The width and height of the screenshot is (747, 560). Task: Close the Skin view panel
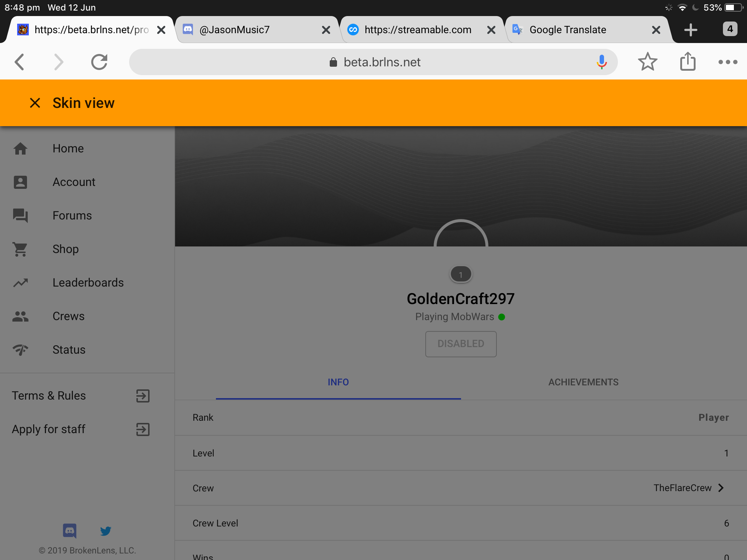pyautogui.click(x=35, y=103)
